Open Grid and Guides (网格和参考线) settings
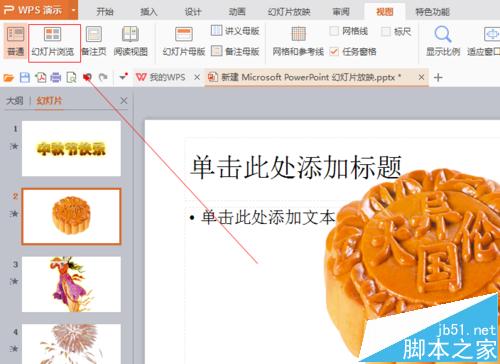Image resolution: width=500 pixels, height=364 pixels. coord(298,42)
